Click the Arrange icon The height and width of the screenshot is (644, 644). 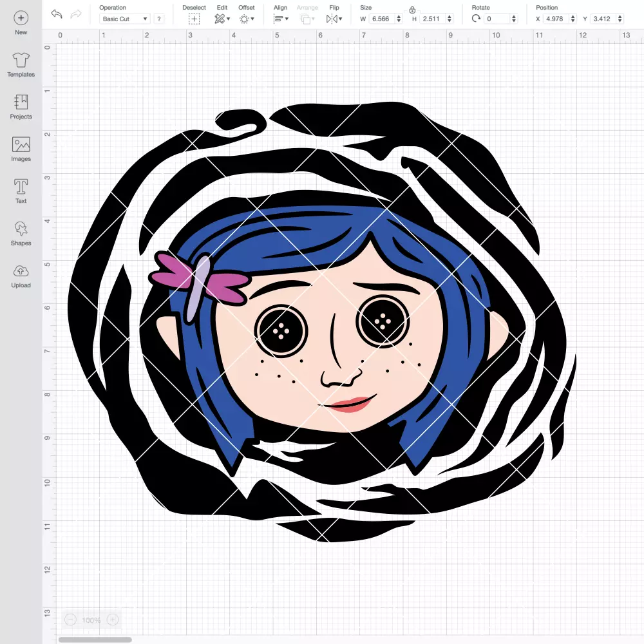click(x=307, y=19)
